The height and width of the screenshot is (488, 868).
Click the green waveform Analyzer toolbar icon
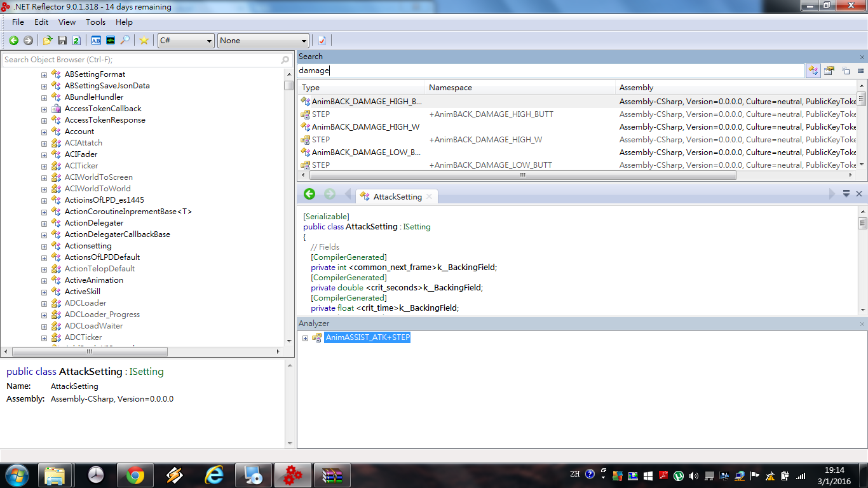tap(111, 41)
